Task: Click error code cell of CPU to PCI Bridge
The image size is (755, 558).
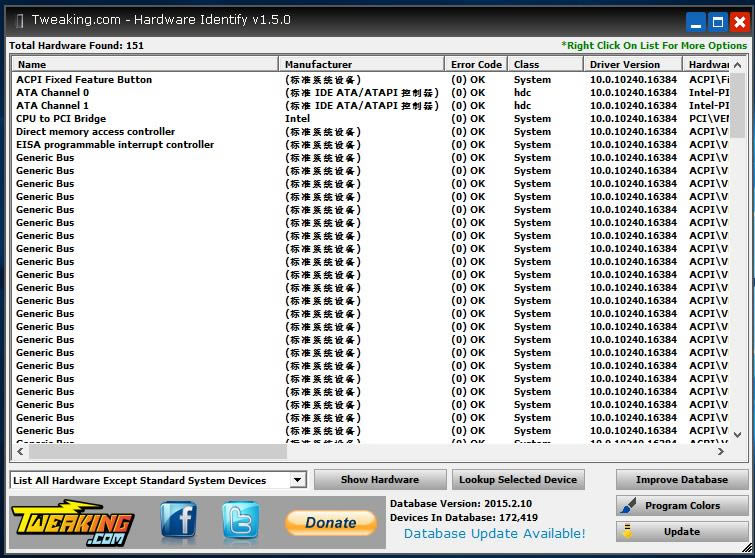Action: click(468, 118)
